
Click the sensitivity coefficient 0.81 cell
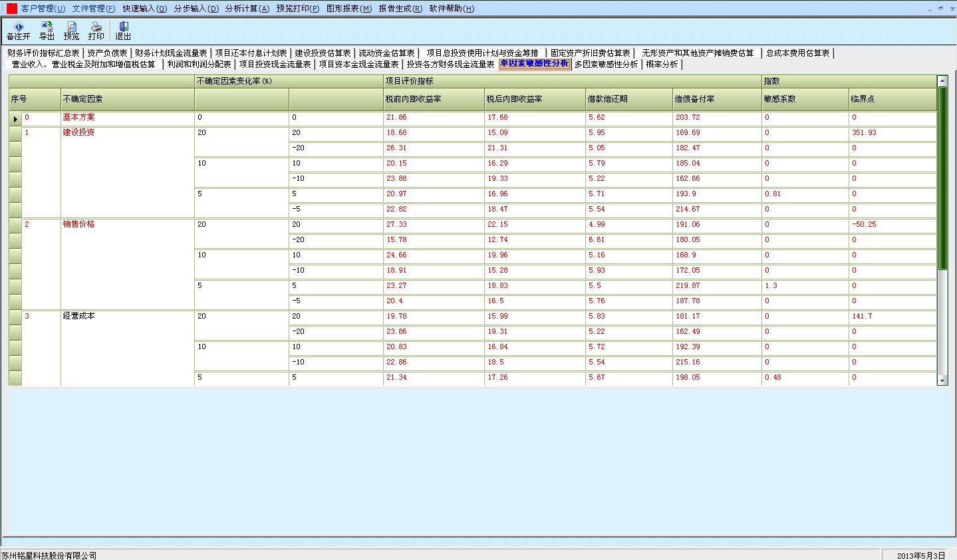[805, 194]
